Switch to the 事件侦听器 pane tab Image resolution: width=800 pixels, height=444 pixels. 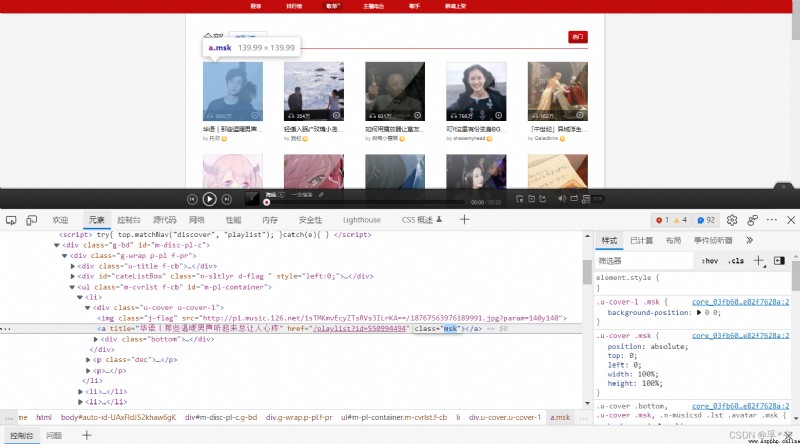coord(713,240)
